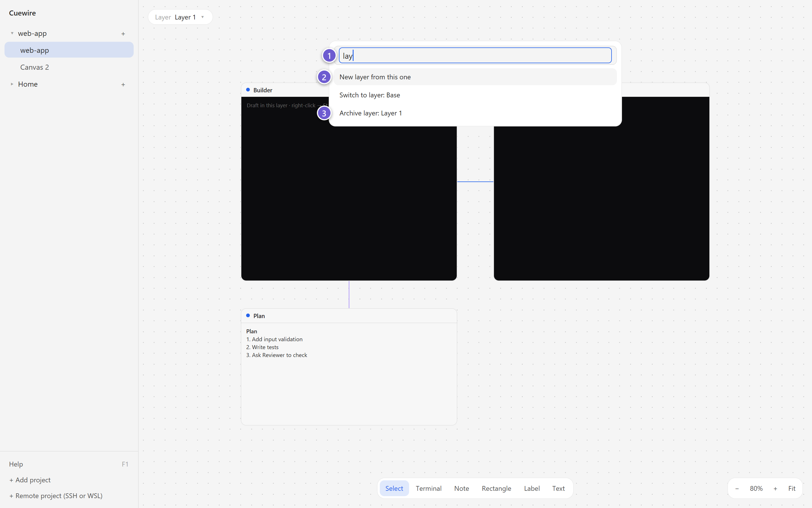Click the Home project name
This screenshot has width=812, height=508.
[28, 84]
